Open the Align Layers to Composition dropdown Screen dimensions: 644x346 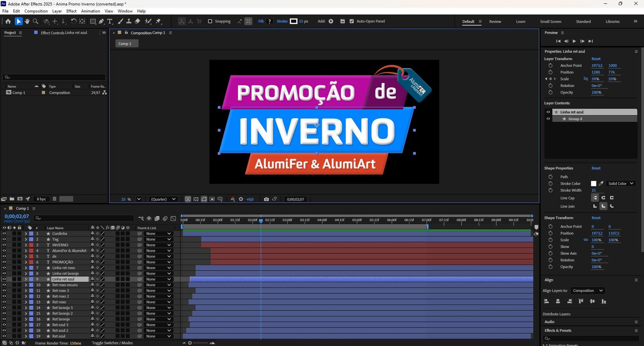[x=588, y=290]
